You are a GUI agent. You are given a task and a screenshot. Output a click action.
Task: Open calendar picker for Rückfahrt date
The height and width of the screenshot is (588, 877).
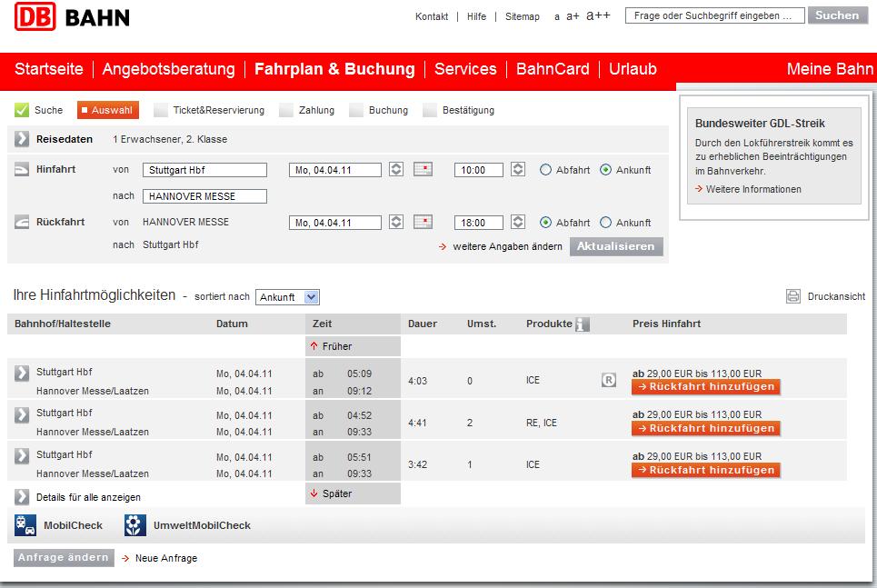point(423,222)
